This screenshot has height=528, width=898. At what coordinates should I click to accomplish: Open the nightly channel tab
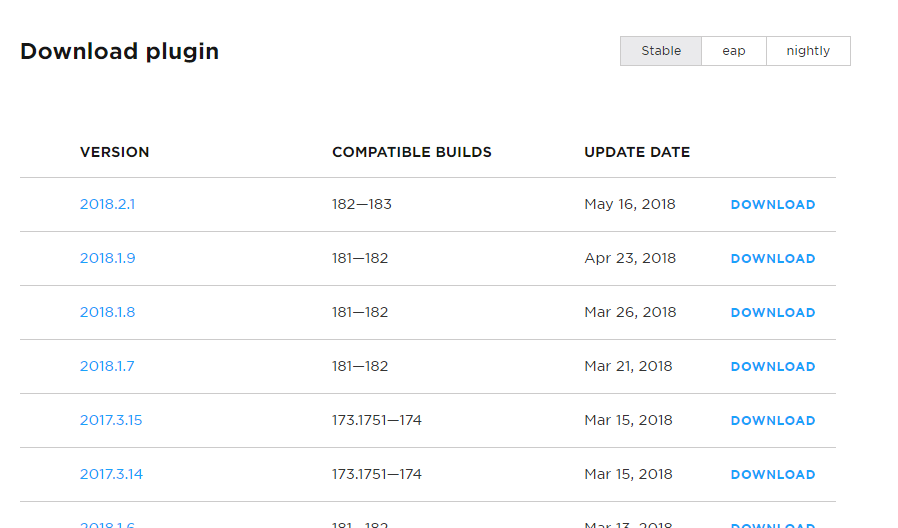click(808, 51)
